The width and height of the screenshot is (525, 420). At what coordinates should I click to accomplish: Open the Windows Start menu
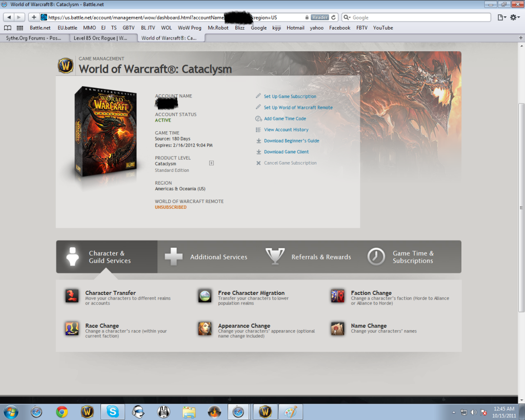click(x=11, y=412)
